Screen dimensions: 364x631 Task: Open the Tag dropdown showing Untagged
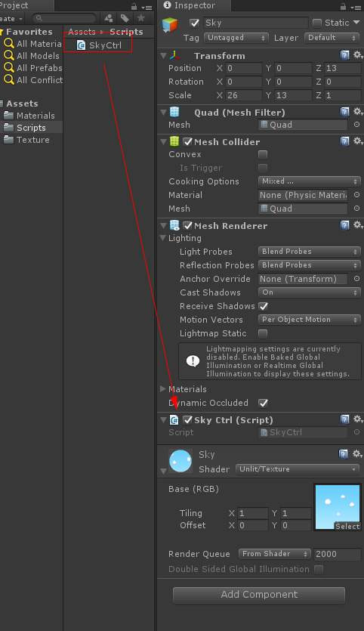point(236,38)
